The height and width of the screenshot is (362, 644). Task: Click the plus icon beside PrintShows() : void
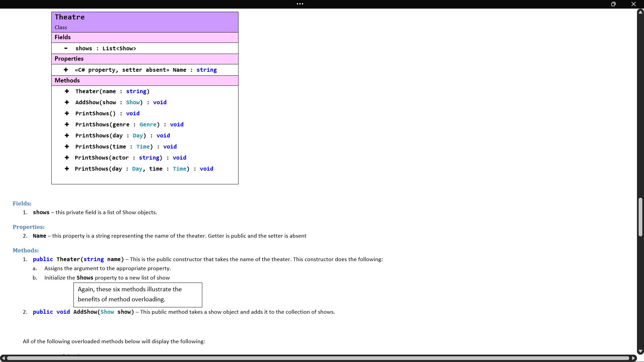pyautogui.click(x=67, y=113)
